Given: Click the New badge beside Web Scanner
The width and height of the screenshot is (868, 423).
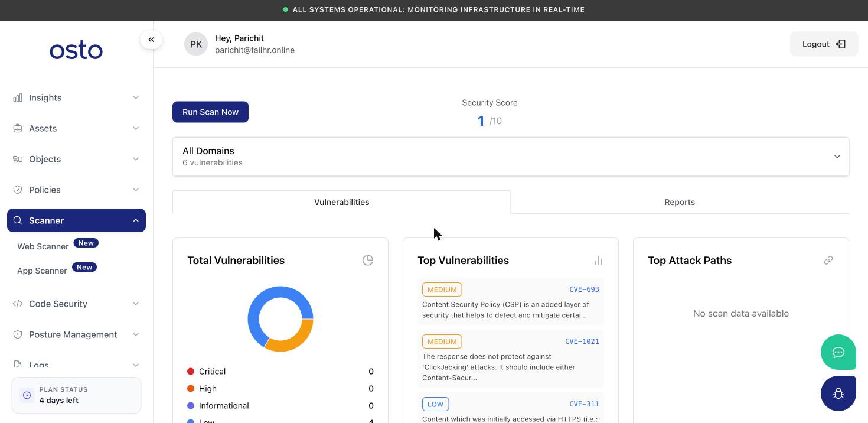Looking at the screenshot, I should click(86, 243).
